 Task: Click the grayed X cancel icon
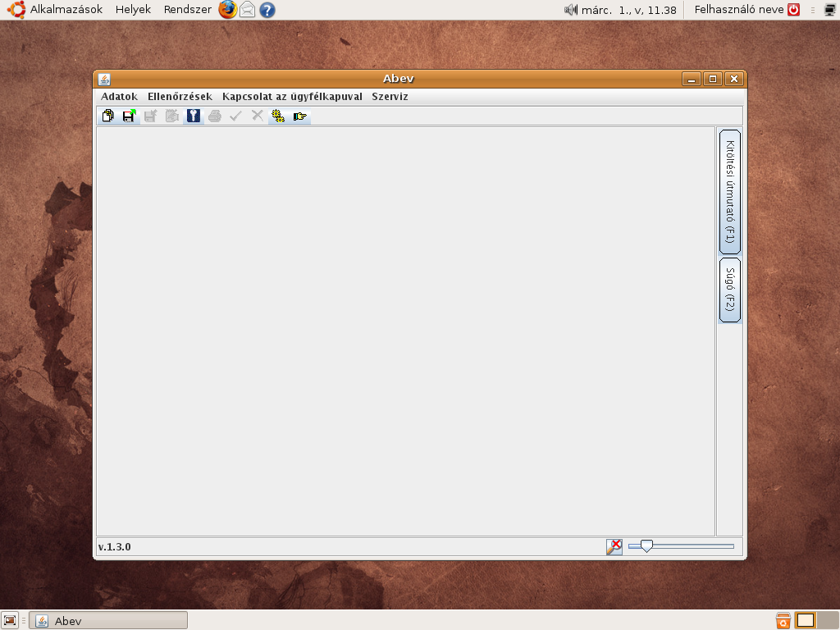[x=257, y=116]
